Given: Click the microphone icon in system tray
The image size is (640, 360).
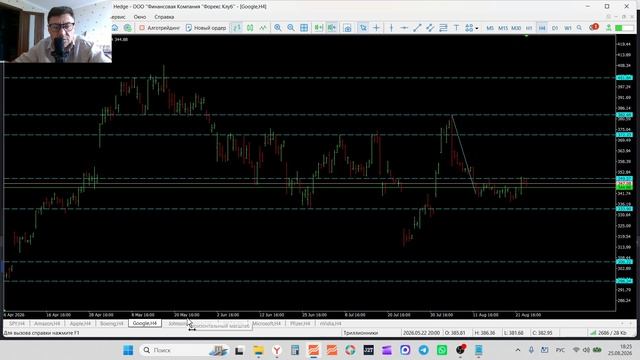Looking at the screenshot, I should [x=531, y=350].
